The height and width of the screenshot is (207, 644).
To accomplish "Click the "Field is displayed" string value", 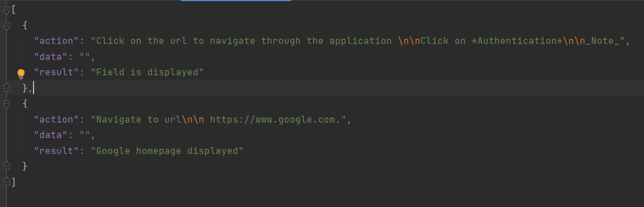I will coord(147,72).
